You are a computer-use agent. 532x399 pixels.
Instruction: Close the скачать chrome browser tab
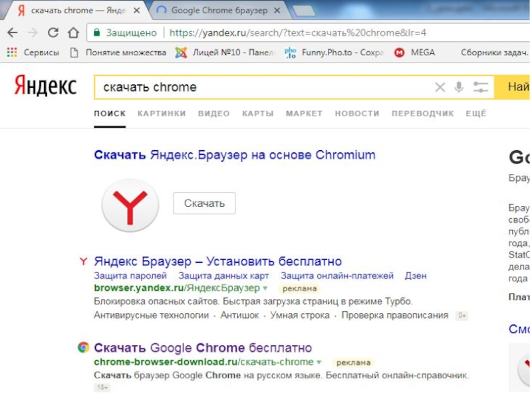coord(137,11)
